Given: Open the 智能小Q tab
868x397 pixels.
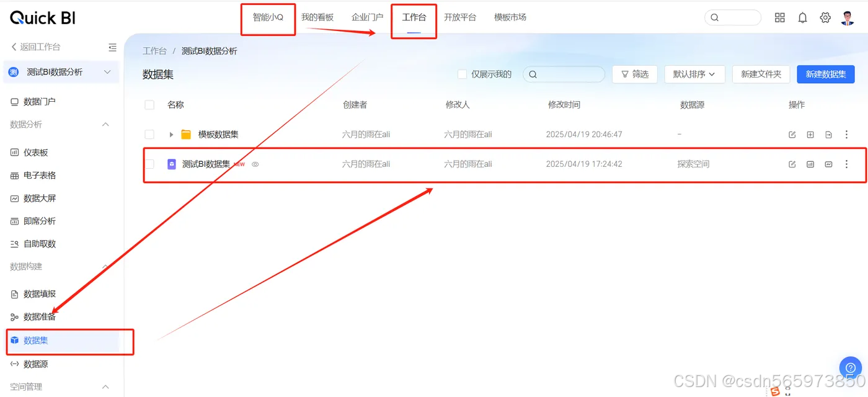Looking at the screenshot, I should tap(268, 17).
